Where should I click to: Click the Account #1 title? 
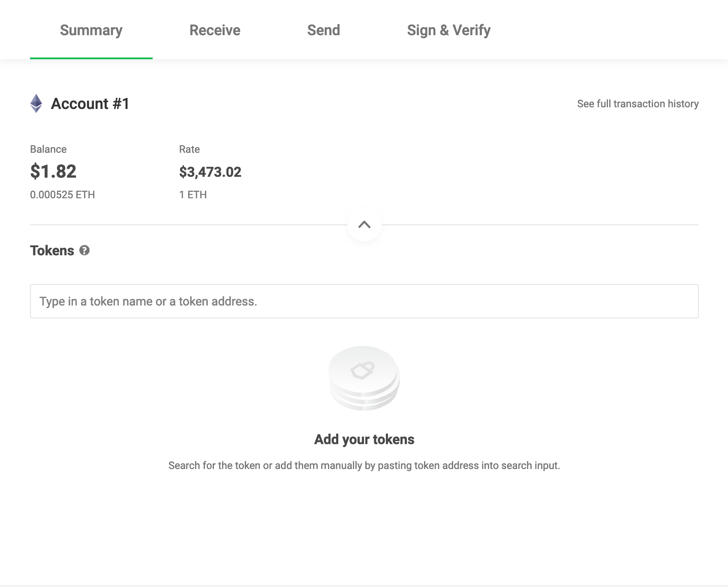90,104
